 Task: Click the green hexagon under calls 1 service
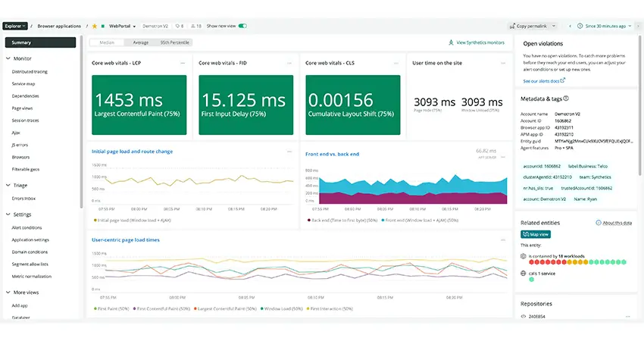[531, 280]
